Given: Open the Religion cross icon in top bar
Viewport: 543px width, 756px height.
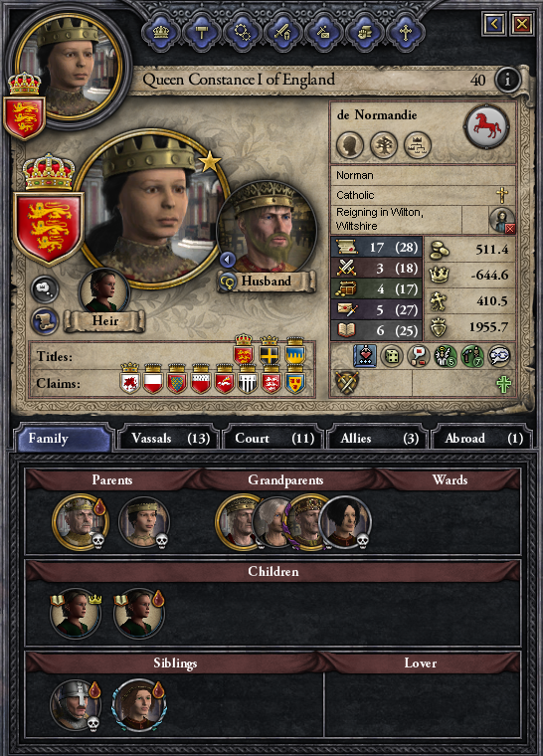Looking at the screenshot, I should click(405, 32).
